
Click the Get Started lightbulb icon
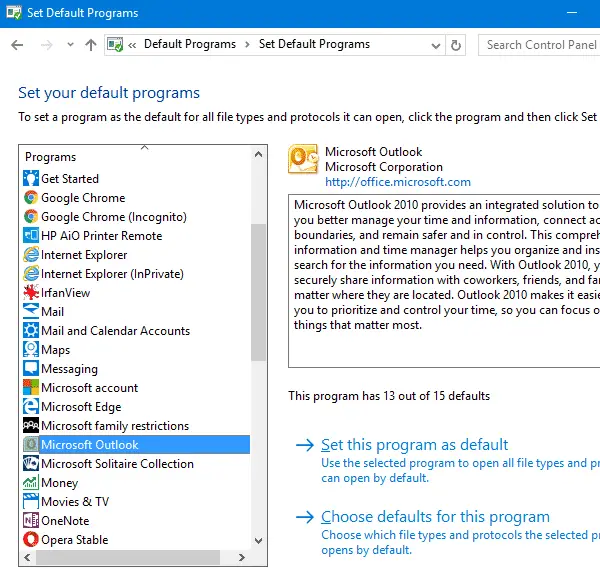click(x=31, y=179)
